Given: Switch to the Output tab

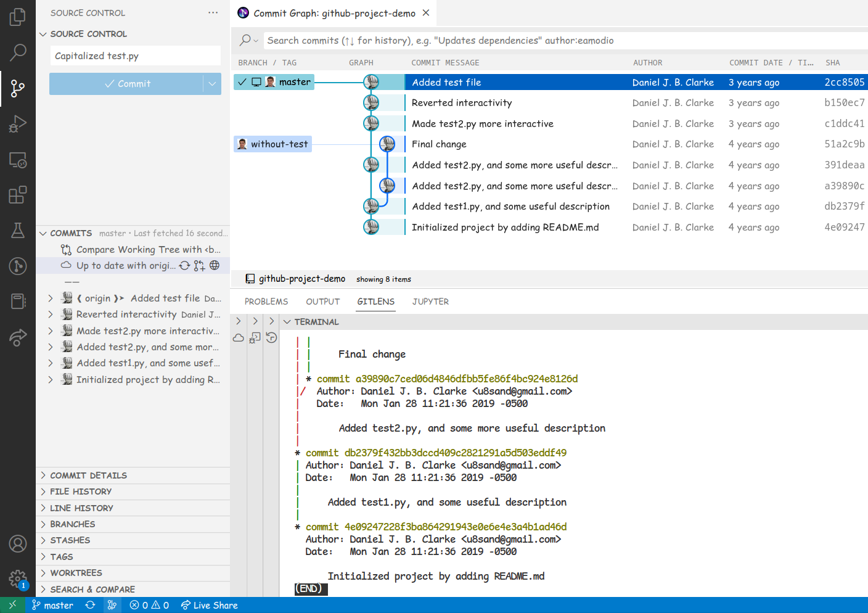Looking at the screenshot, I should (322, 302).
